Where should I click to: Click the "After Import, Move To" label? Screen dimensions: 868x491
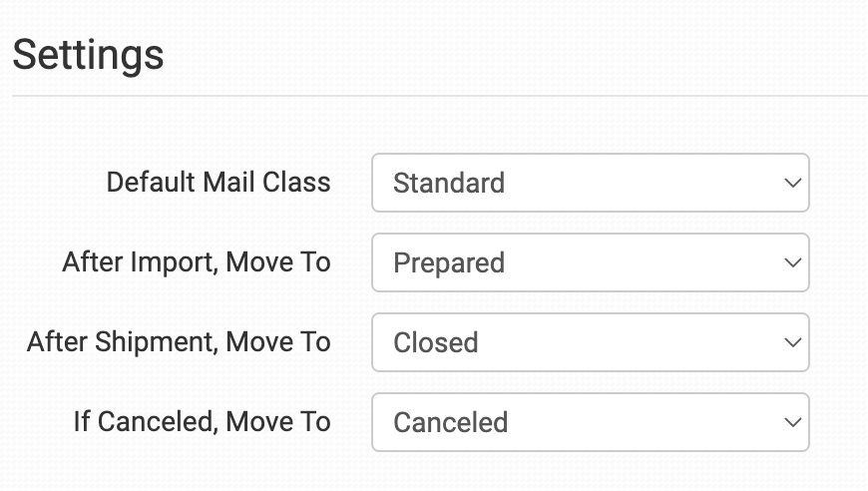click(x=197, y=262)
